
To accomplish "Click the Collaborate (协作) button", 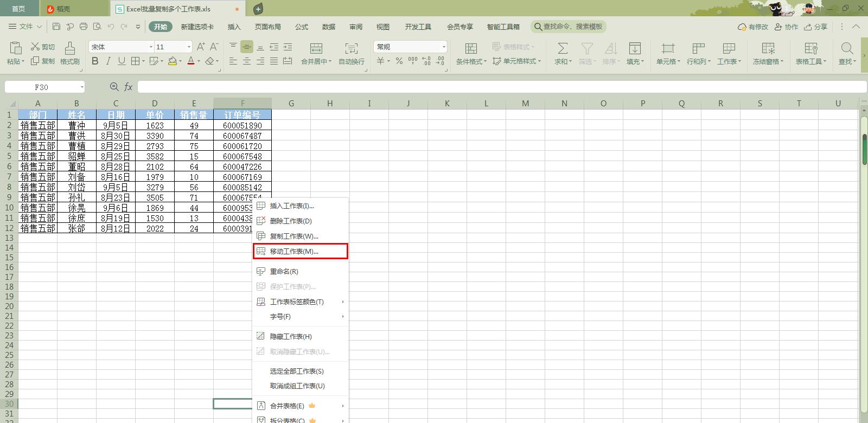I will pyautogui.click(x=787, y=27).
